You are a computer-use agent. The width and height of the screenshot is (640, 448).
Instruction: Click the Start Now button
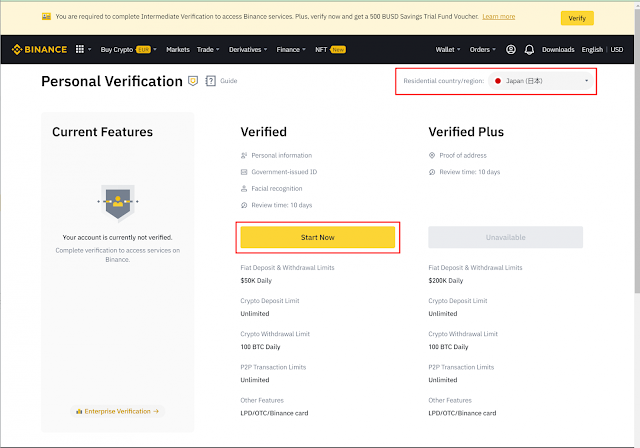pyautogui.click(x=318, y=237)
